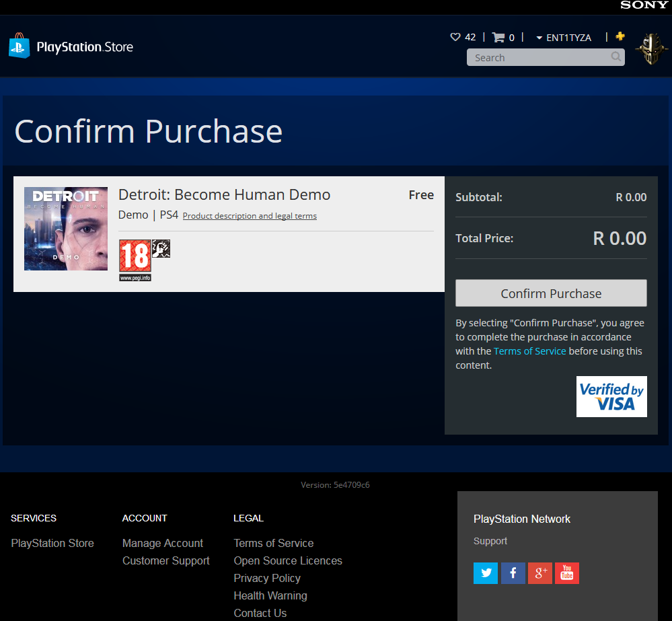Screen dimensions: 672x621
Task: View the shopping cart icon
Action: pyautogui.click(x=498, y=37)
